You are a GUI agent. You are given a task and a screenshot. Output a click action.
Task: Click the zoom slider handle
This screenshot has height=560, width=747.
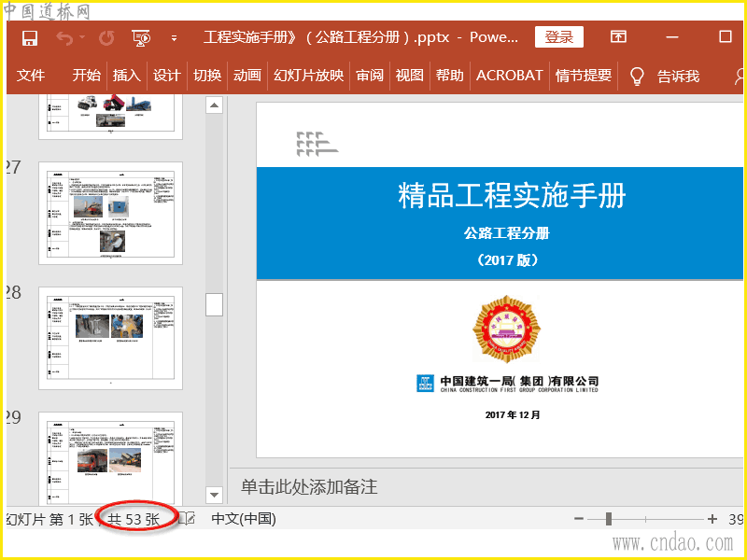pos(609,519)
